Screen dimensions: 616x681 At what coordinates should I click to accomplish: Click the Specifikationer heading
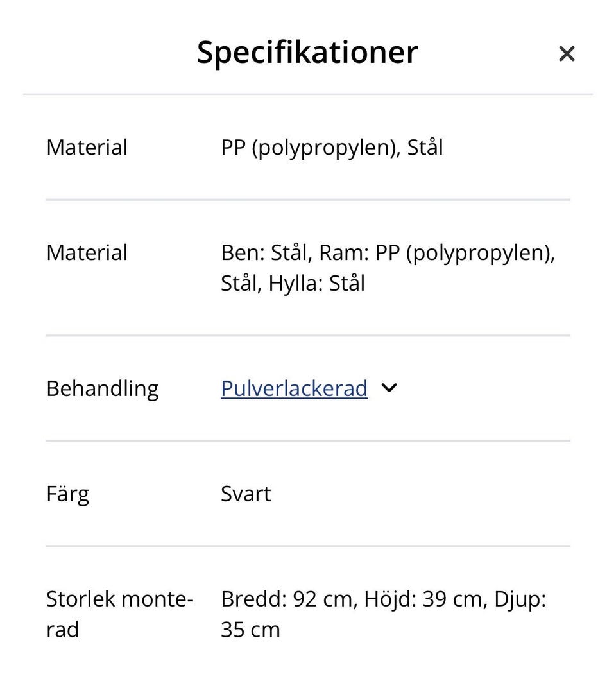coord(307,52)
